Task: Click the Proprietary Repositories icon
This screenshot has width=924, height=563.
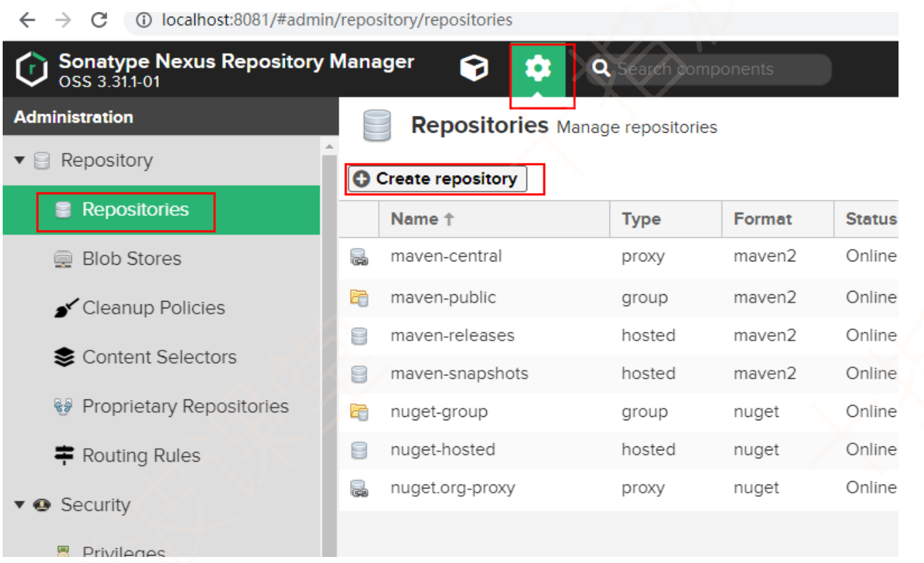Action: point(63,407)
